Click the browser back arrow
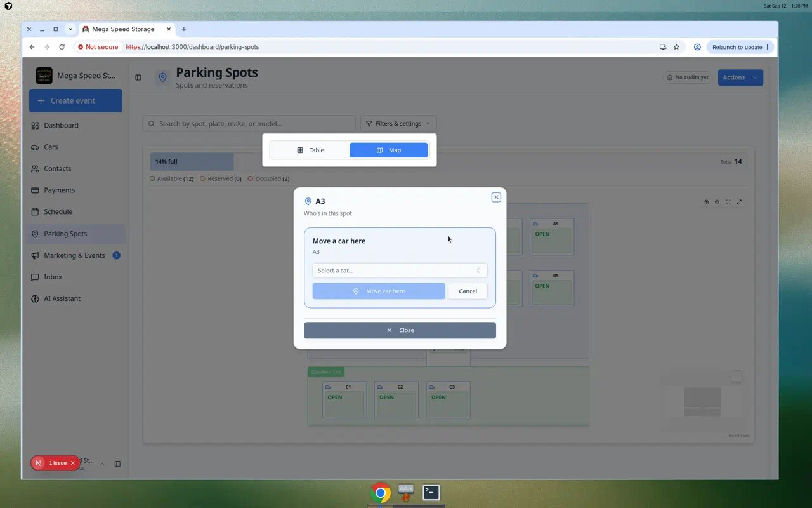812x508 pixels. (x=32, y=47)
